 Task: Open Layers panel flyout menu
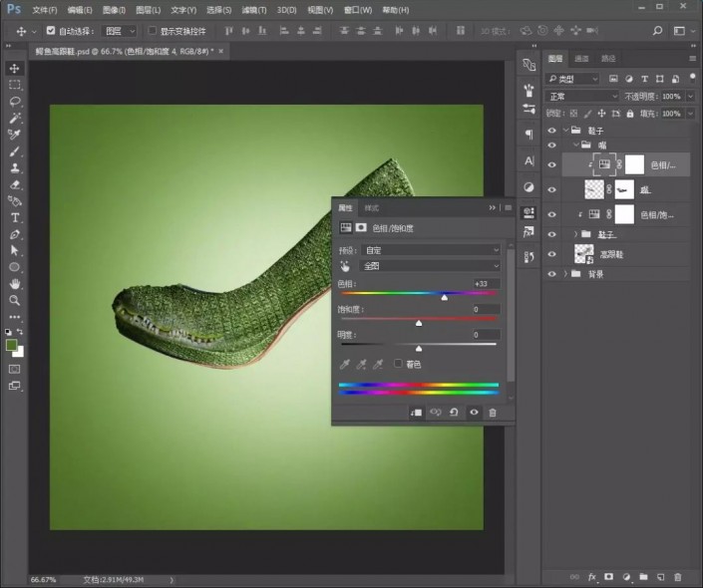[x=692, y=58]
